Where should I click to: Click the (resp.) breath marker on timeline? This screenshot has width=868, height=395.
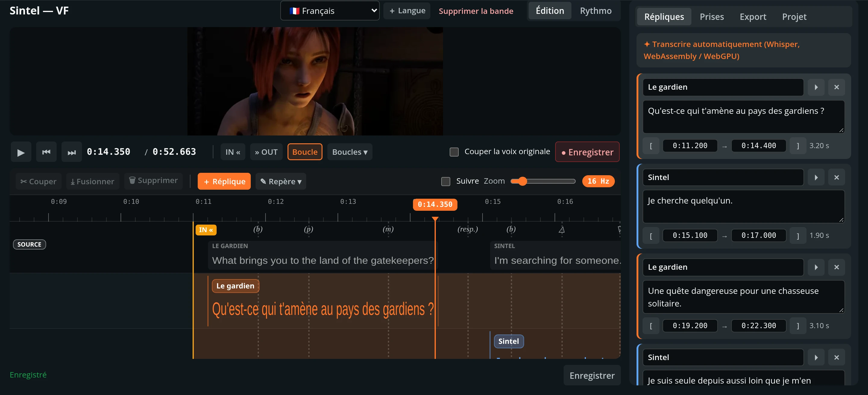(x=467, y=229)
